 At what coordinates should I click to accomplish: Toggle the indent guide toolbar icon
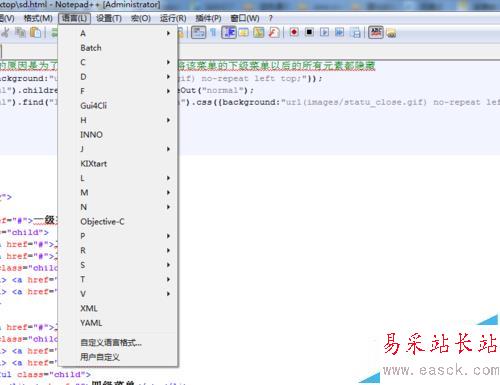(x=229, y=33)
